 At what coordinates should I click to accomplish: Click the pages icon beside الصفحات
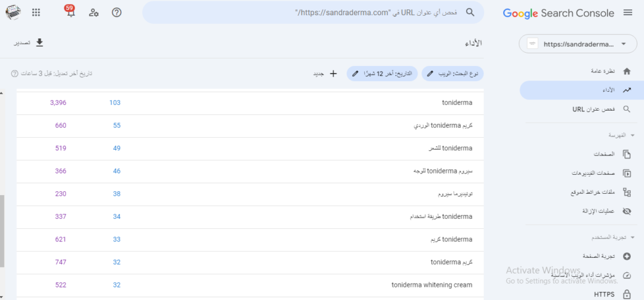tap(627, 155)
